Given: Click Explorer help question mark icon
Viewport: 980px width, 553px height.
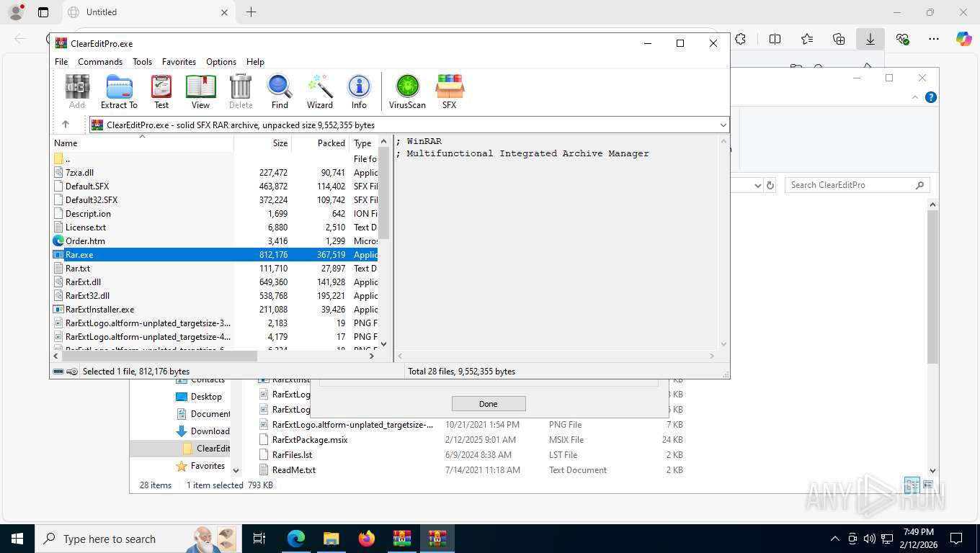Looking at the screenshot, I should [x=931, y=97].
